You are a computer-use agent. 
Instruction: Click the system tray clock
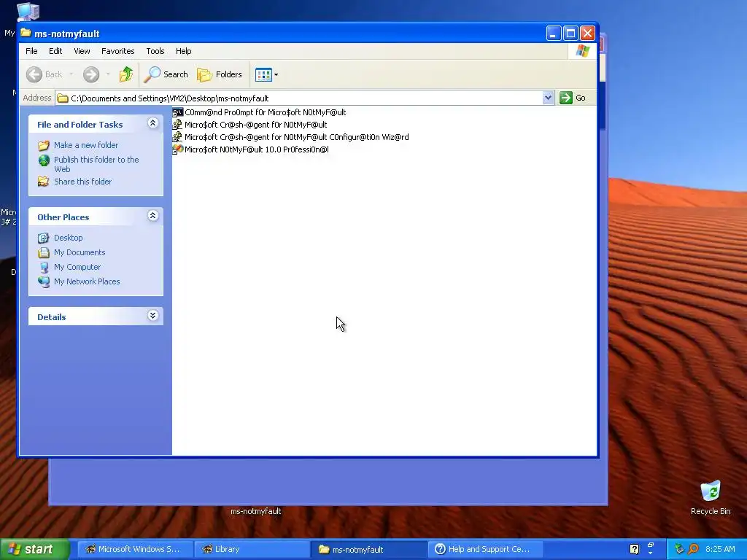[x=720, y=549]
